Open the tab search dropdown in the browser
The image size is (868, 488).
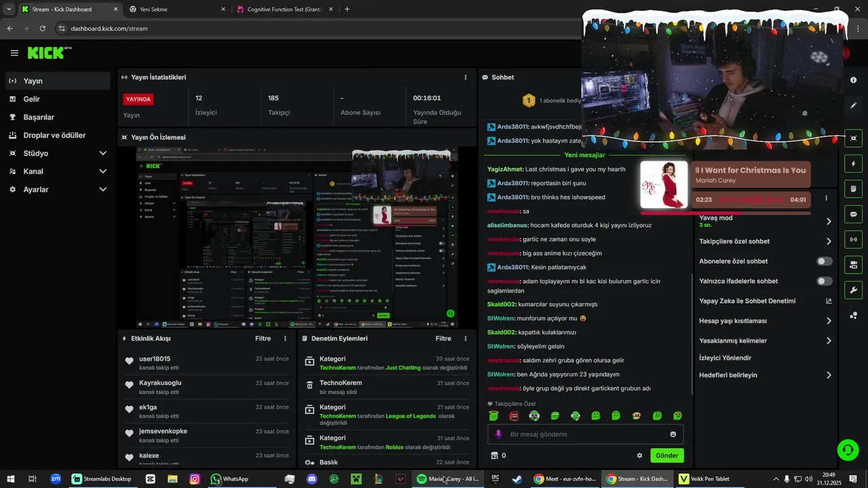click(9, 9)
